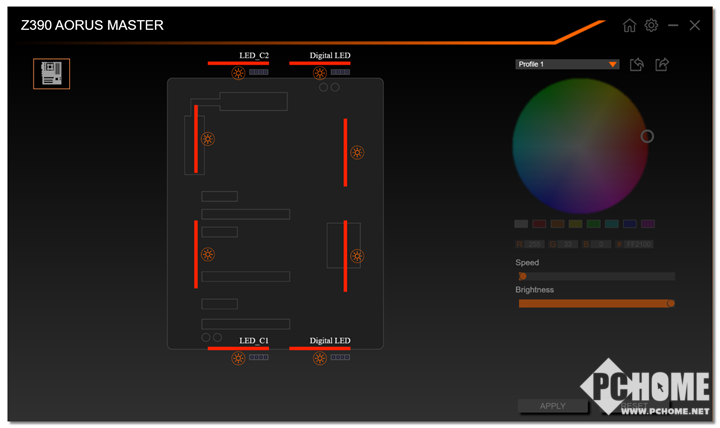Viewport: 720px width, 428px height.
Task: Select the lower-right motherboard LED zone icon
Action: click(x=357, y=256)
